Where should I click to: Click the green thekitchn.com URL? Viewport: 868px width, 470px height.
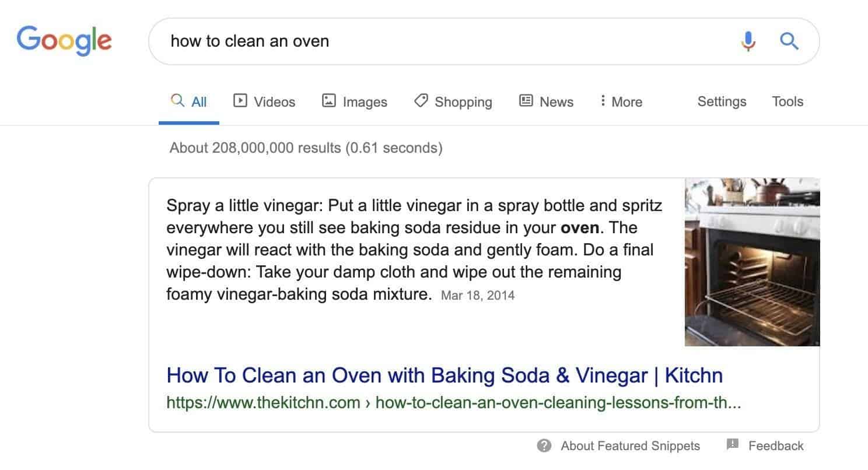coord(453,403)
